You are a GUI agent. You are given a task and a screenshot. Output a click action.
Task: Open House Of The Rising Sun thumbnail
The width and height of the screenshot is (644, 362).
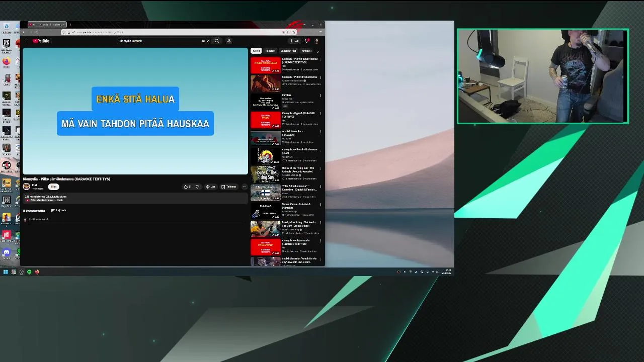click(x=265, y=174)
